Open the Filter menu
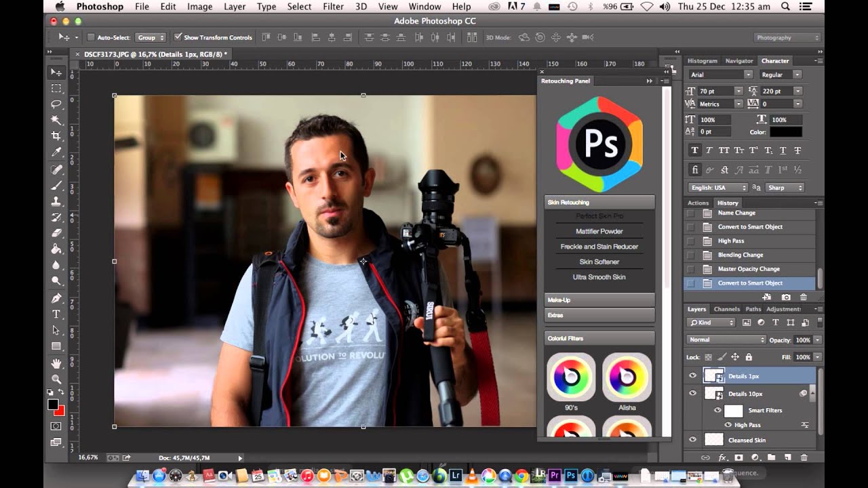This screenshot has height=488, width=868. pyautogui.click(x=333, y=7)
